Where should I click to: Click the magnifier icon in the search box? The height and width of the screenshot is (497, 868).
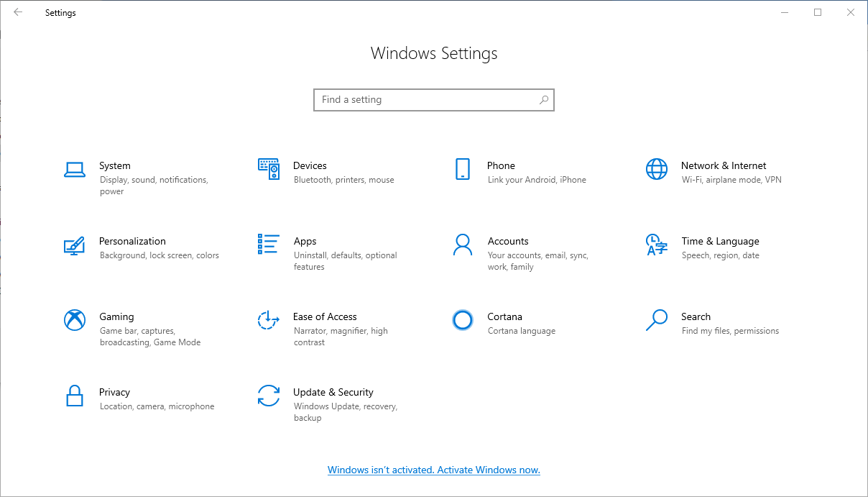point(544,100)
